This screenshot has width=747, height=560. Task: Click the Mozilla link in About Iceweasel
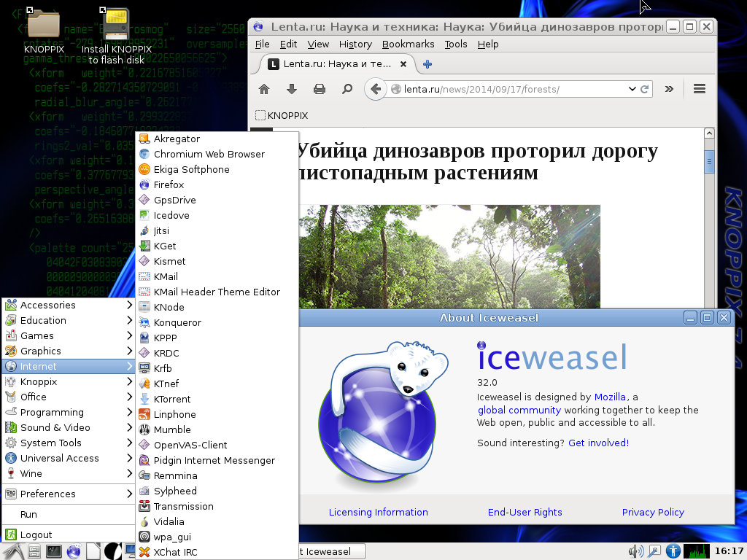[610, 397]
